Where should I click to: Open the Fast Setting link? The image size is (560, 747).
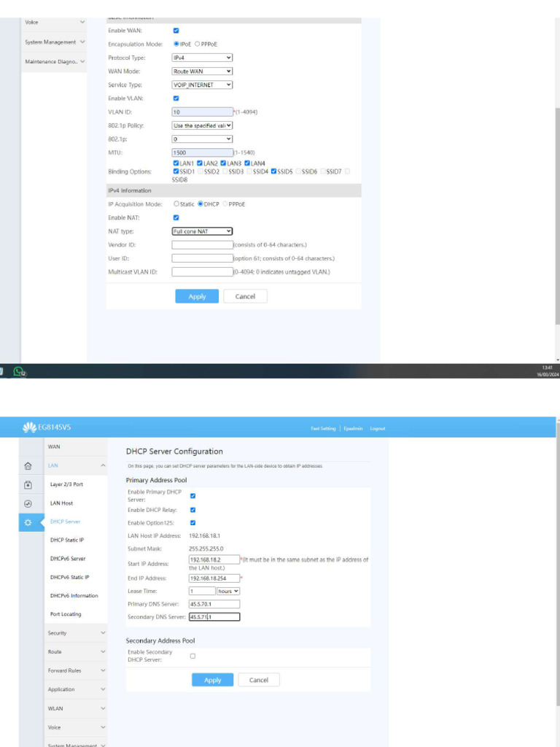click(x=323, y=428)
